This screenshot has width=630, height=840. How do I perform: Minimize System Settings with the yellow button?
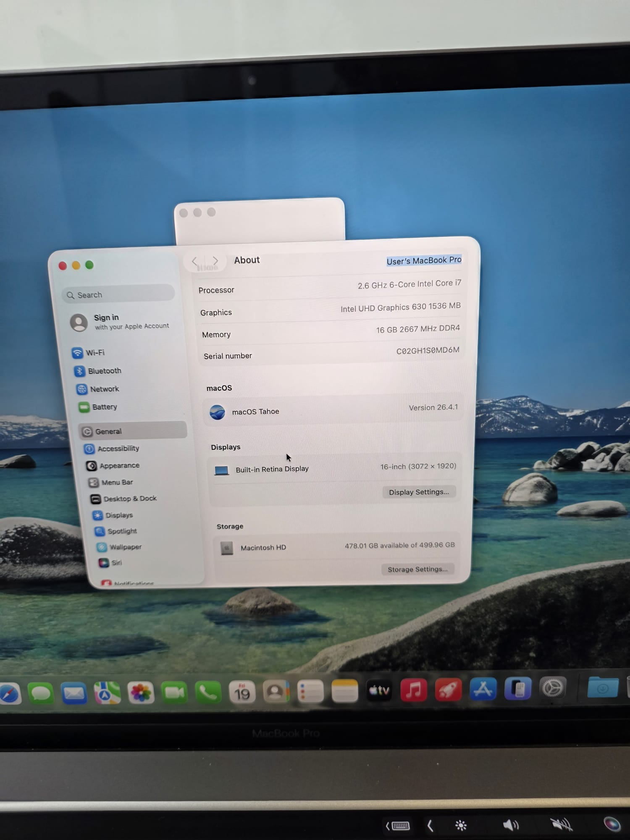pyautogui.click(x=76, y=265)
